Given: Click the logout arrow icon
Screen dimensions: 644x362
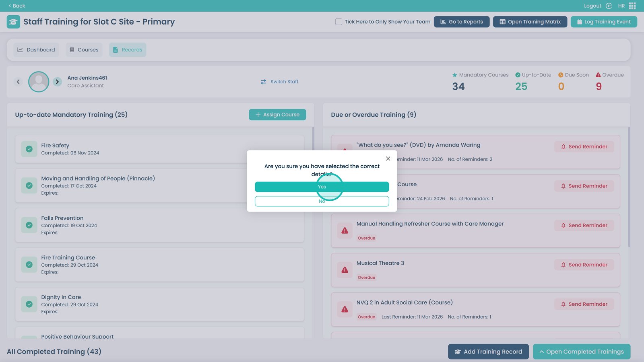Looking at the screenshot, I should 609,6.
